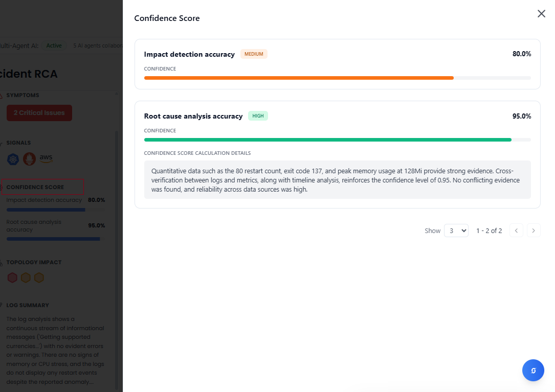The width and height of the screenshot is (555, 392).
Task: Close the Confidence Score panel
Action: tap(541, 14)
